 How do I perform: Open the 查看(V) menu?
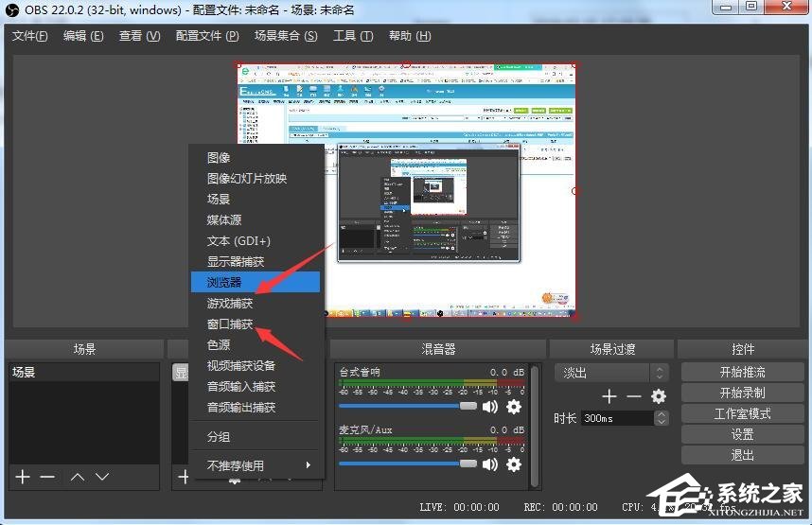pos(139,36)
